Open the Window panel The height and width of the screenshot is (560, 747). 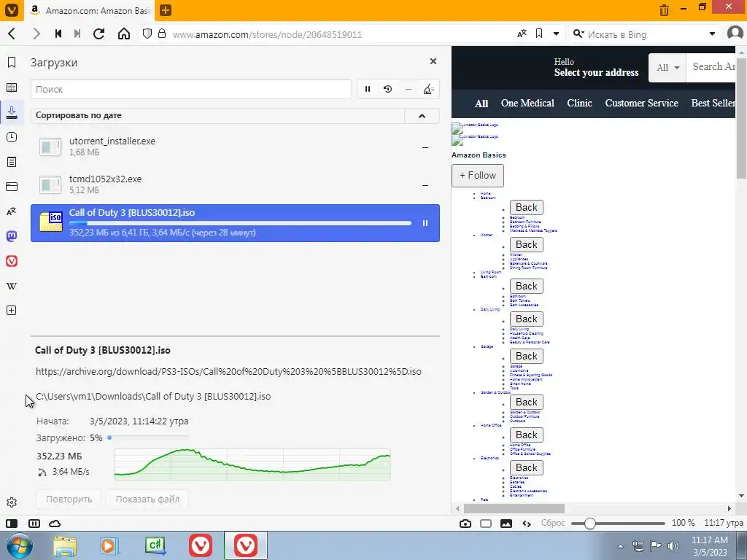(x=12, y=187)
